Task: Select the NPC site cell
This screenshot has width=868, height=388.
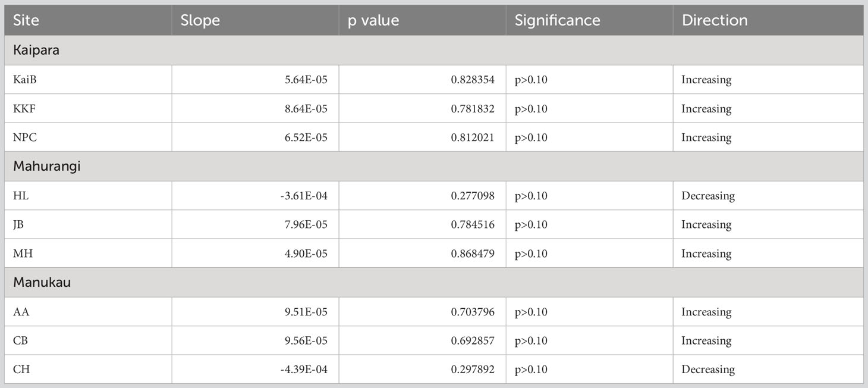Action: click(x=88, y=137)
